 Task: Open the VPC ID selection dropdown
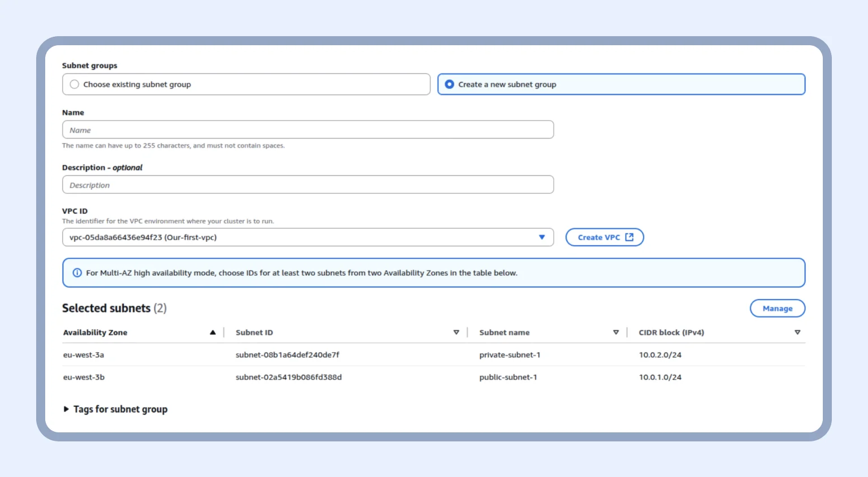(x=308, y=237)
